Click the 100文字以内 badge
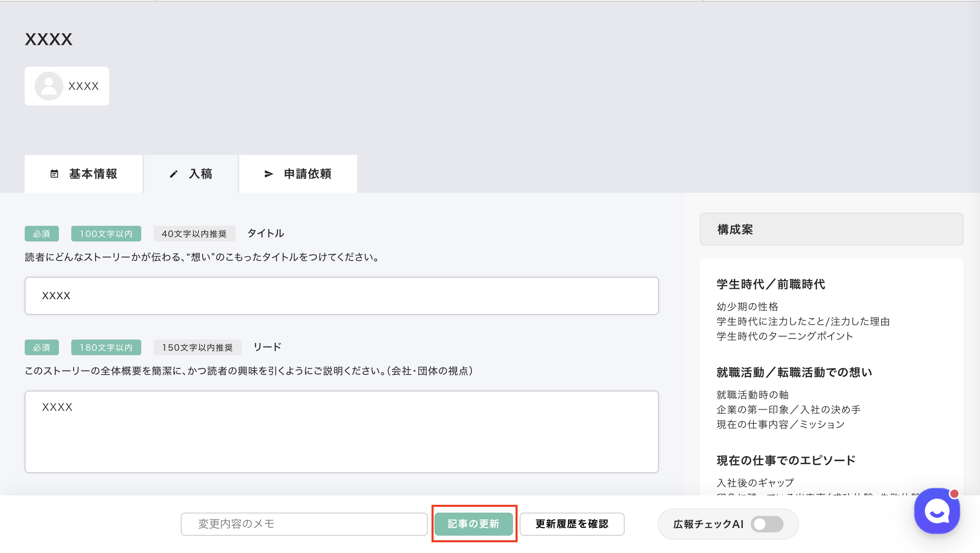 (x=106, y=234)
